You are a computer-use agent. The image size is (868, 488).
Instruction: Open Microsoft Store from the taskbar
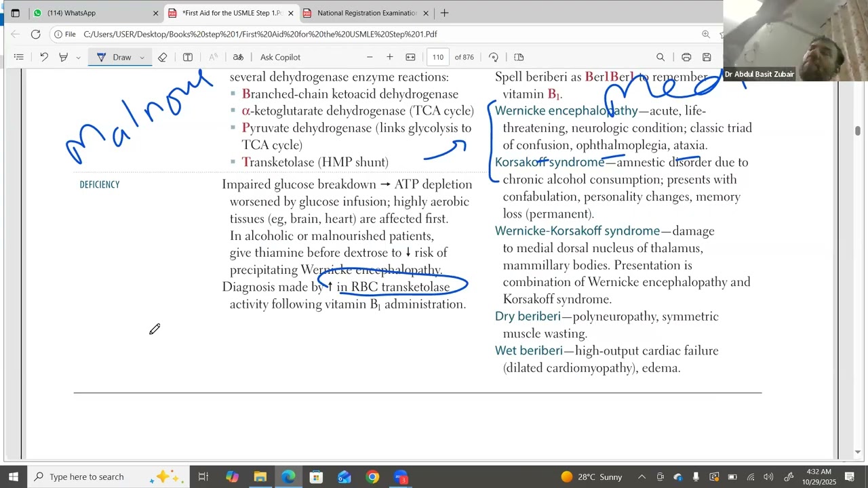point(316,476)
